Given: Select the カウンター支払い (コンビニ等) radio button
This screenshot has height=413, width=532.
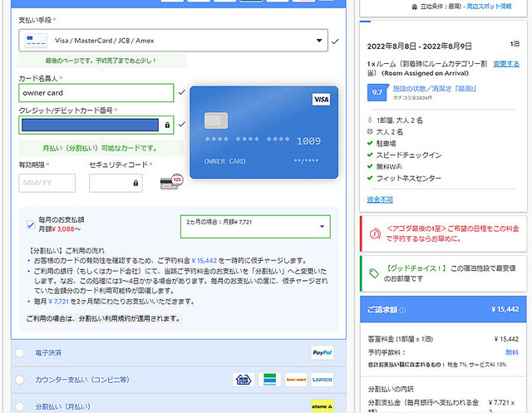Looking at the screenshot, I should point(20,380).
